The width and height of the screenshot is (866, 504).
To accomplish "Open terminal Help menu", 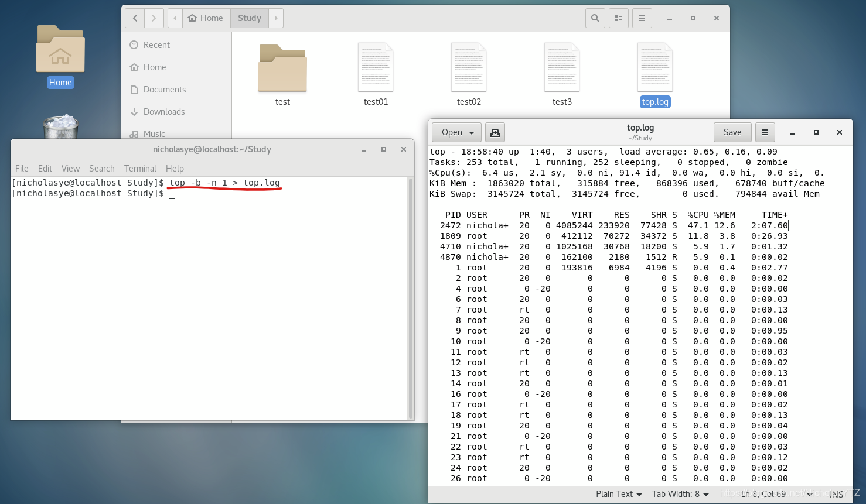I will [175, 169].
